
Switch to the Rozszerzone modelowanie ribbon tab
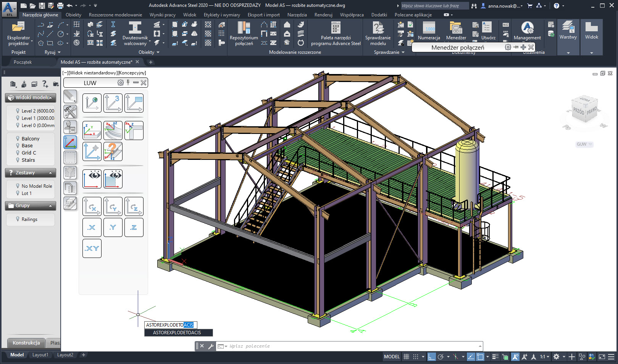[x=115, y=15]
